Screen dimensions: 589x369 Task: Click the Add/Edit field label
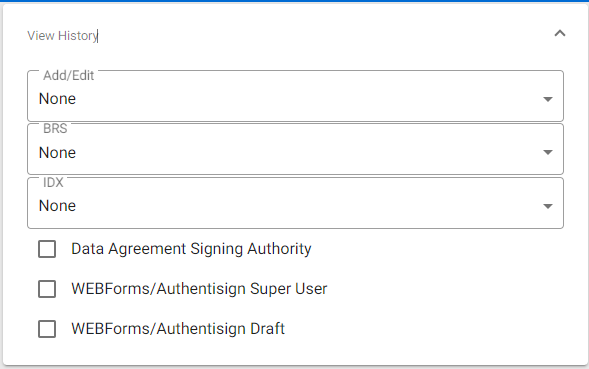click(x=68, y=76)
